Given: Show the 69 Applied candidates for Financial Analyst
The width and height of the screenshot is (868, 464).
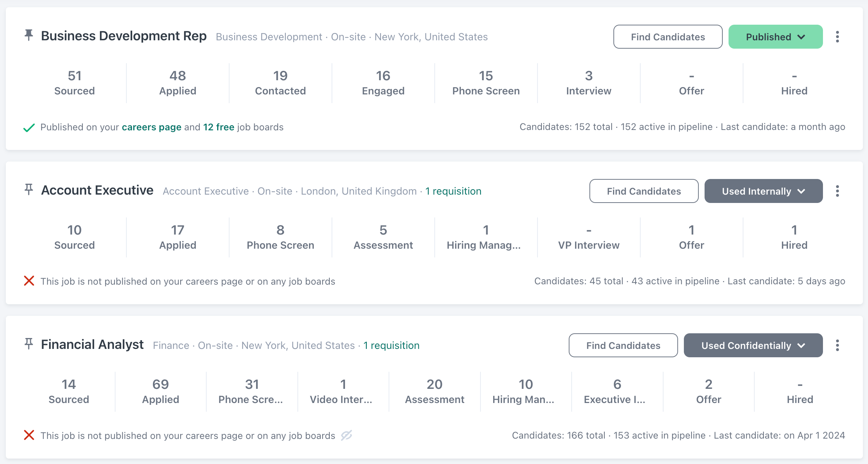Looking at the screenshot, I should pyautogui.click(x=161, y=391).
